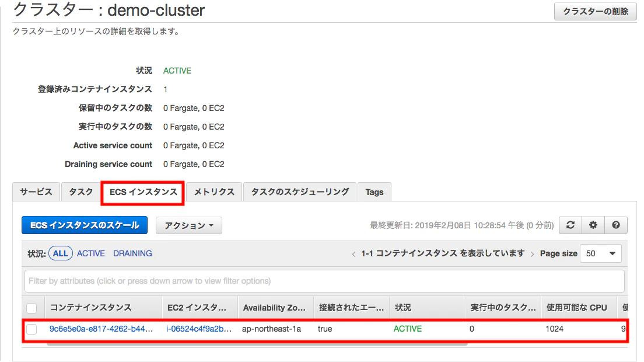Expand the アクション dropdown menu
This screenshot has height=362, width=644.
click(x=189, y=225)
